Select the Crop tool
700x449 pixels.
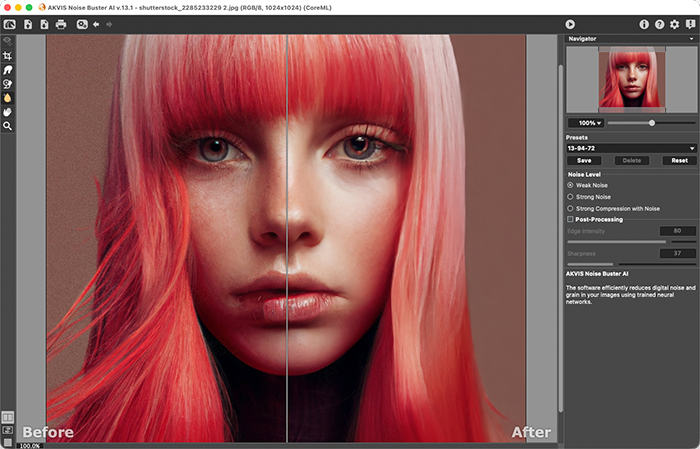pyautogui.click(x=8, y=56)
